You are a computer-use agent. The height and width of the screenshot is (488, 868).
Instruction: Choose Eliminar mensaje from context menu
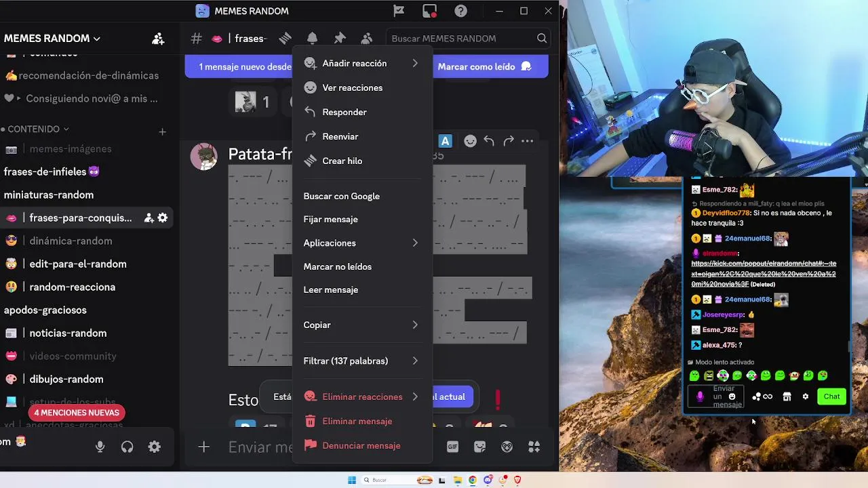coord(362,421)
